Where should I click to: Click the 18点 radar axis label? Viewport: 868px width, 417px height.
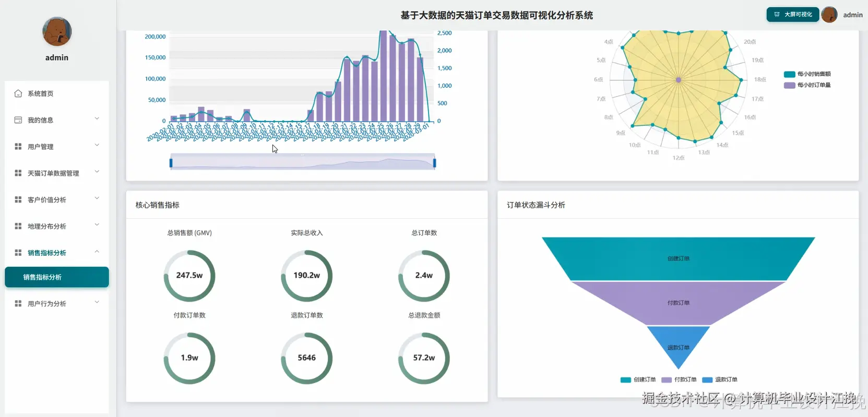760,79
